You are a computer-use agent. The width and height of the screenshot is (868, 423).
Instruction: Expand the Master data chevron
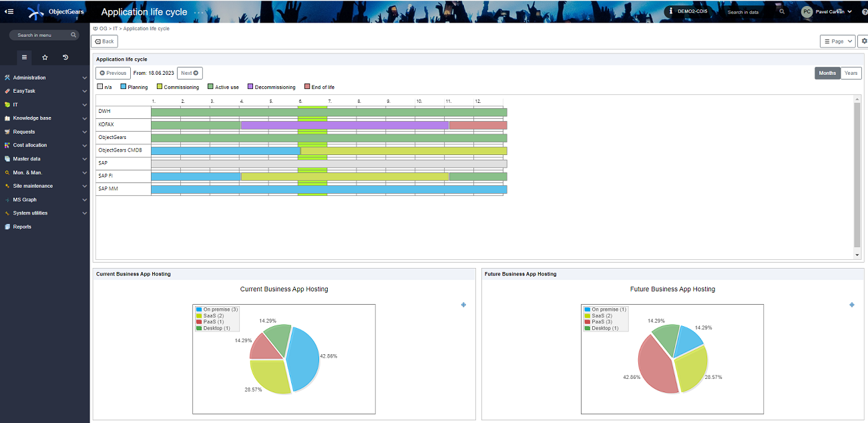84,159
